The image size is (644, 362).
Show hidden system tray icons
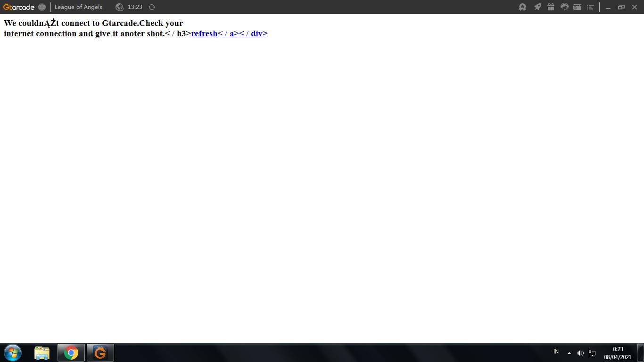click(569, 353)
